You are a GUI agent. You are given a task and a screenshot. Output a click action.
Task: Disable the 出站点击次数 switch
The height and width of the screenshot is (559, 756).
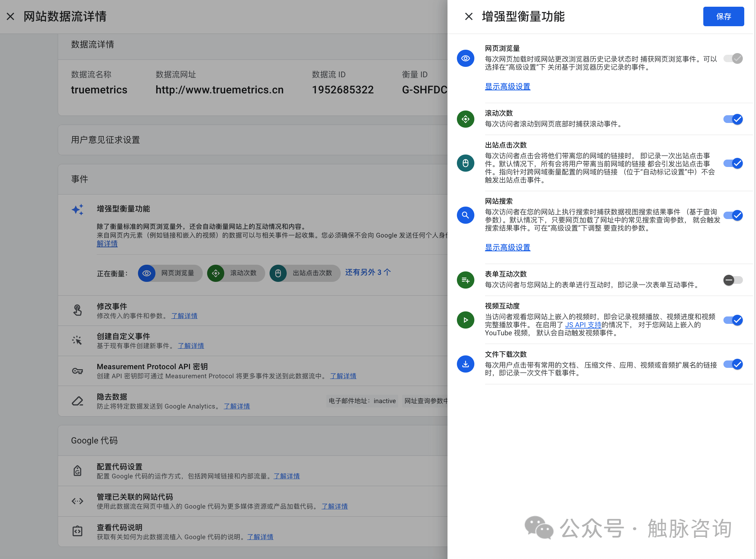733,163
